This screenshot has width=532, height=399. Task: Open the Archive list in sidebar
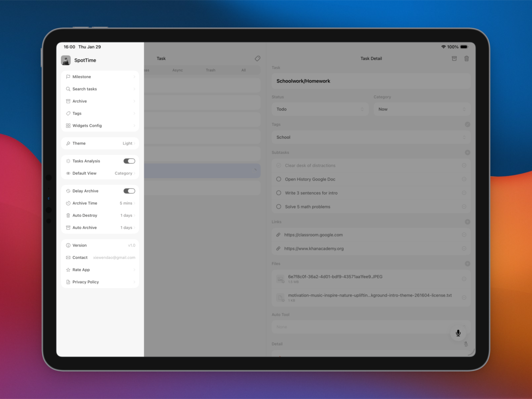click(x=100, y=101)
